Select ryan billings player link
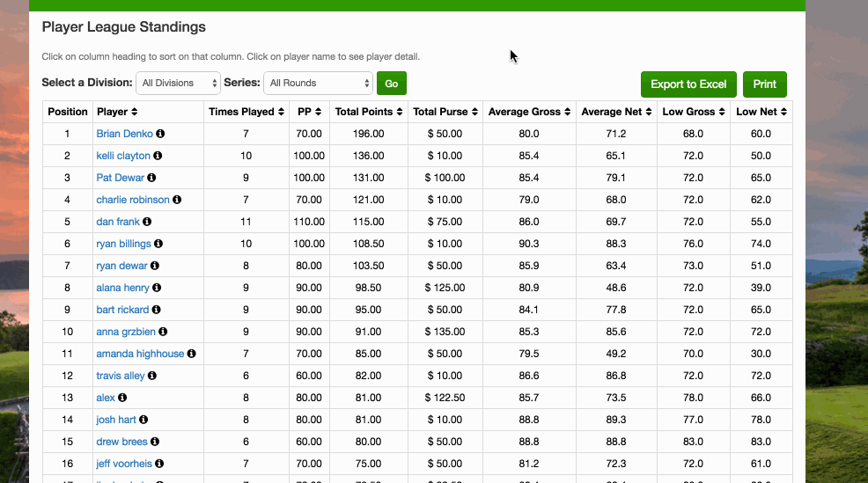The image size is (868, 483). coord(123,244)
